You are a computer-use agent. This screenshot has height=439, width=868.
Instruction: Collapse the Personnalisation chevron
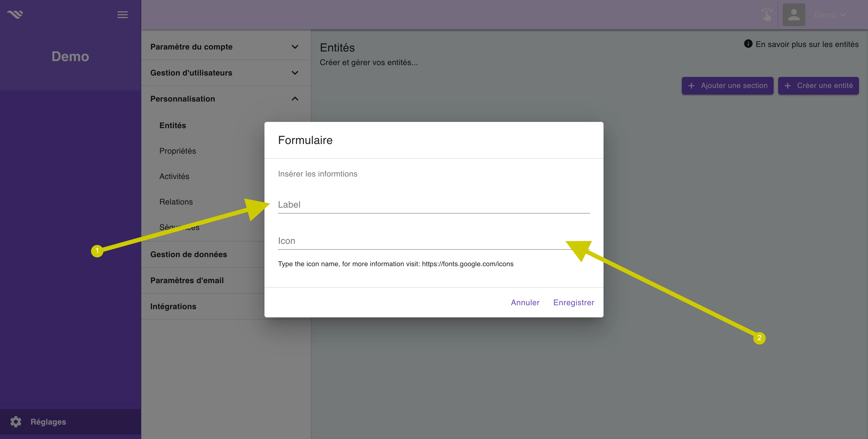coord(295,99)
